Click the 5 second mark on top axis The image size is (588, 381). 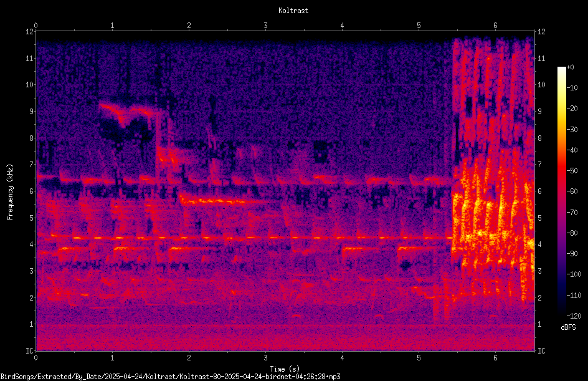[419, 25]
